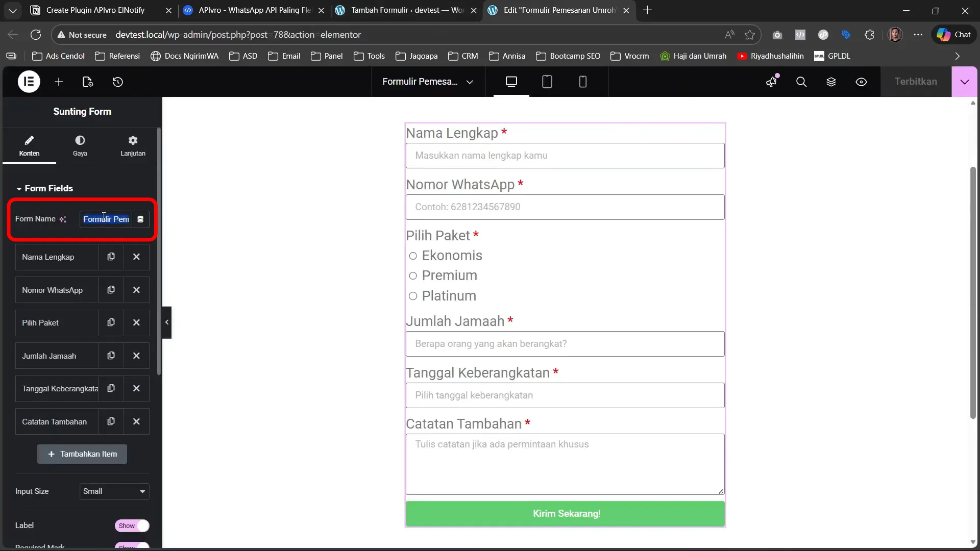The image size is (980, 551).
Task: Open the Input Size dropdown
Action: tap(114, 491)
